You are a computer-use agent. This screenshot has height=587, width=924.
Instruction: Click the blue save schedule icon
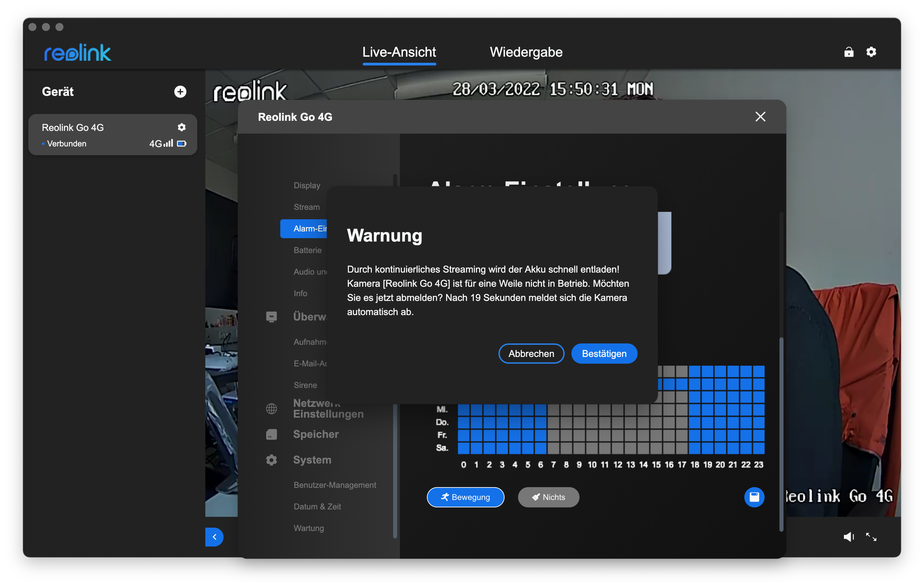click(x=754, y=497)
